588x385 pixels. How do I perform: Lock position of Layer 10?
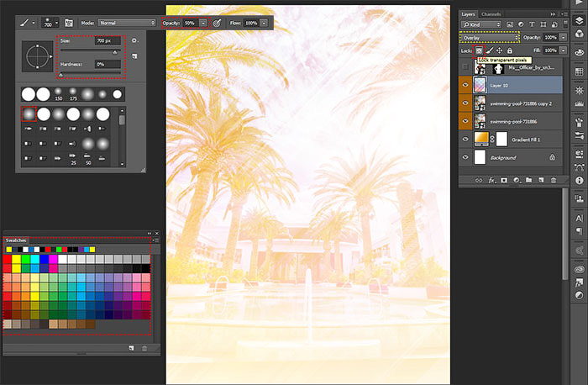(x=500, y=50)
